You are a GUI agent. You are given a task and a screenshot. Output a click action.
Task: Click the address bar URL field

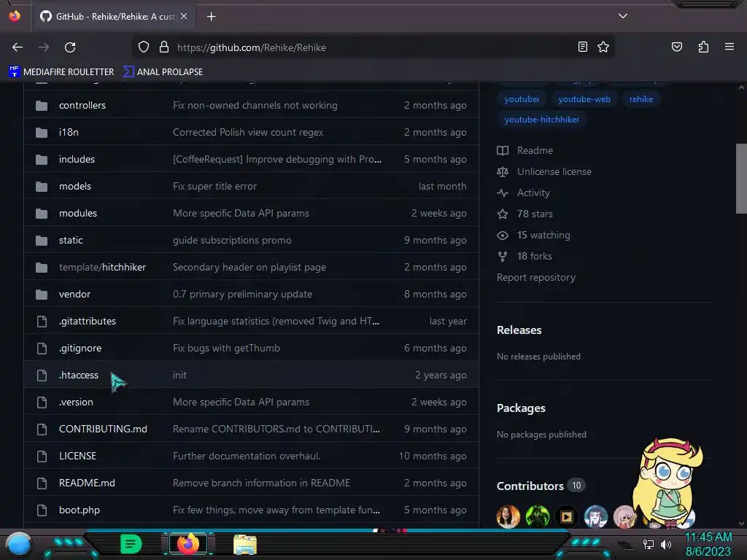[x=371, y=47]
